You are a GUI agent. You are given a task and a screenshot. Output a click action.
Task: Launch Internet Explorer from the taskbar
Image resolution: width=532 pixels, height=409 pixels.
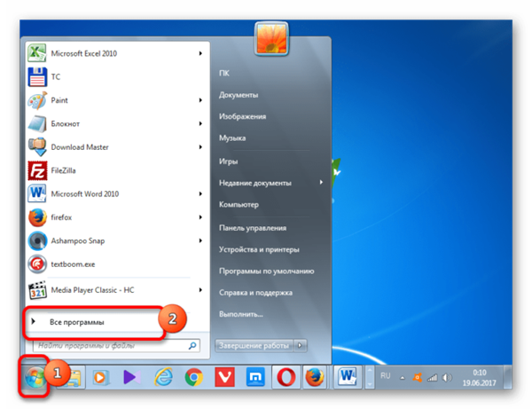pos(163,377)
